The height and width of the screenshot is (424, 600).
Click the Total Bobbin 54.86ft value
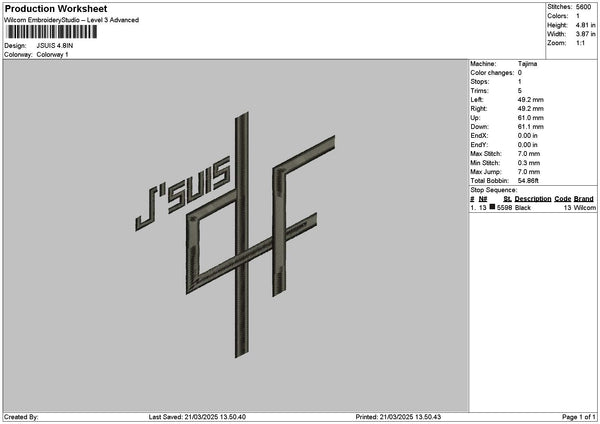528,181
